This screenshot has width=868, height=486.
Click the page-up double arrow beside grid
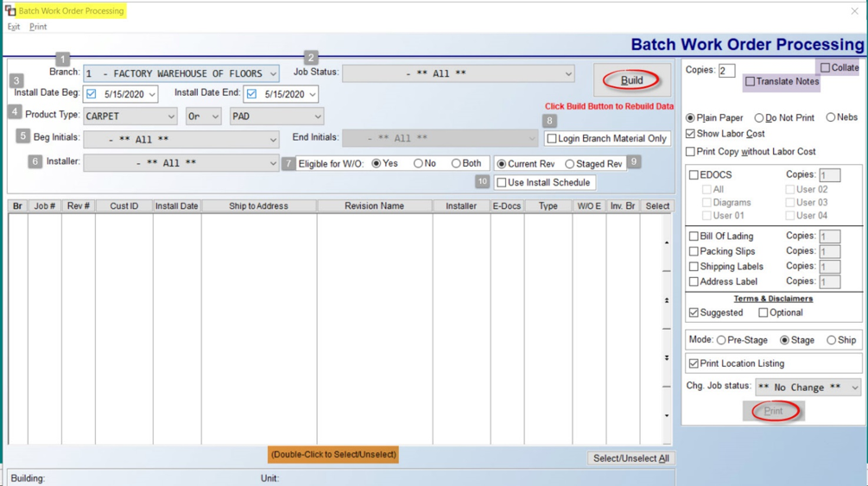click(x=667, y=300)
